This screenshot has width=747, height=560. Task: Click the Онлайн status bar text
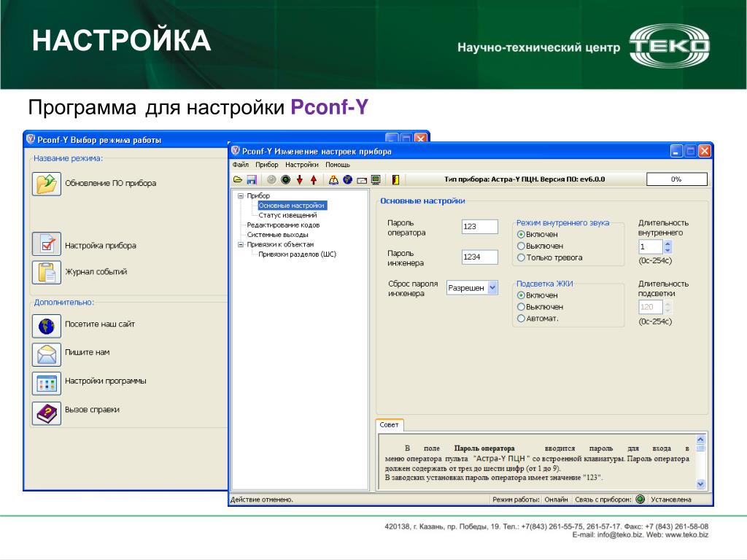[556, 499]
